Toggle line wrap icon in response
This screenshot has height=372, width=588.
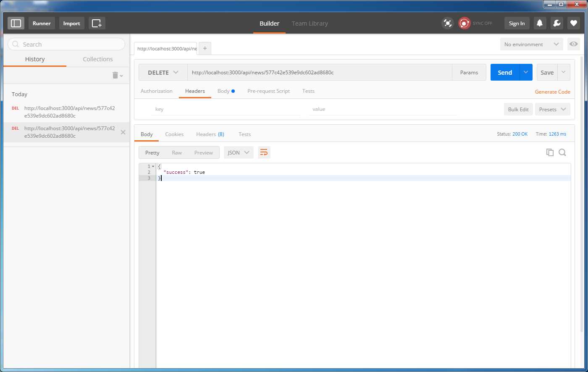pyautogui.click(x=264, y=152)
